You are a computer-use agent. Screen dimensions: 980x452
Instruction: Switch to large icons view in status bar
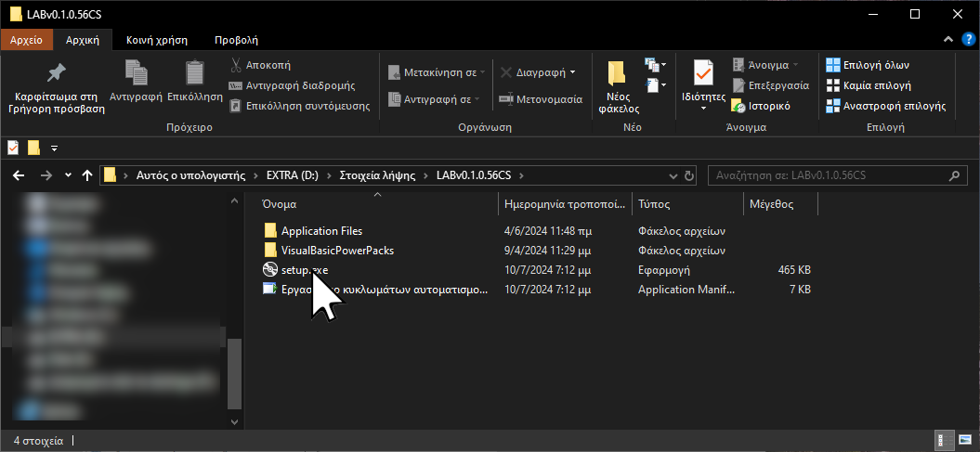tap(963, 440)
